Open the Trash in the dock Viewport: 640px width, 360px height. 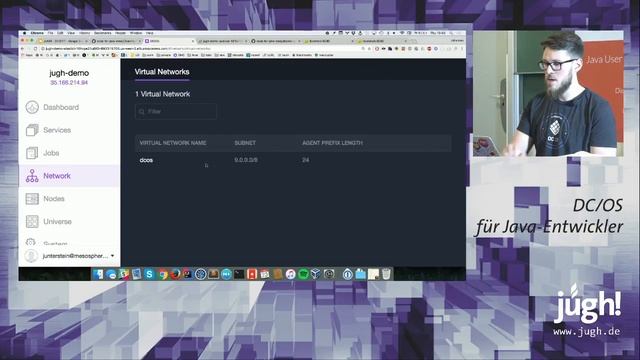[386, 274]
